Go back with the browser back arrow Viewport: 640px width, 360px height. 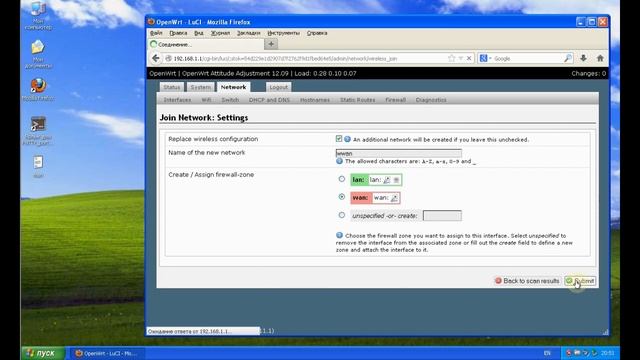[156, 58]
